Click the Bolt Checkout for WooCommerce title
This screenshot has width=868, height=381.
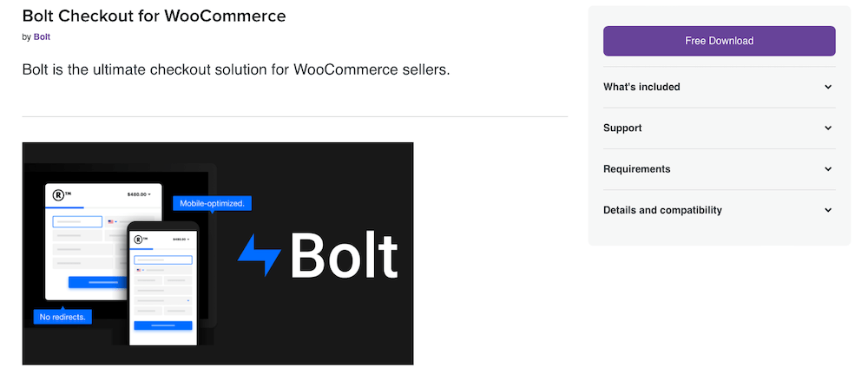pyautogui.click(x=154, y=16)
